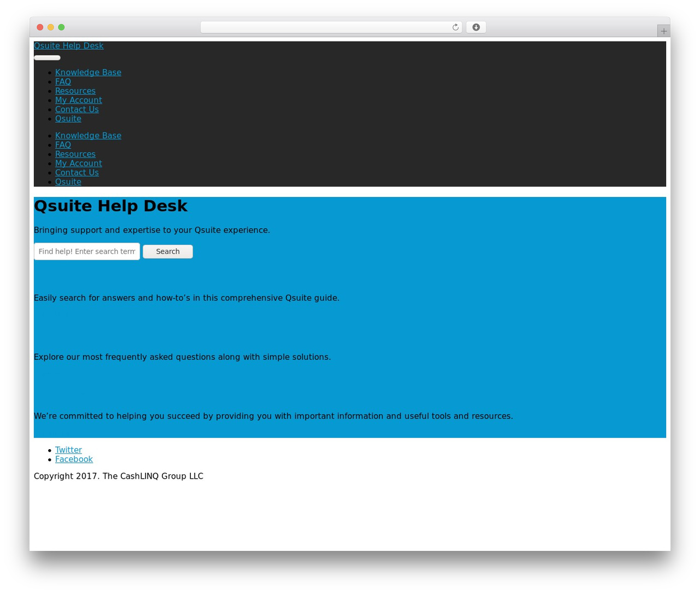The width and height of the screenshot is (700, 593).
Task: Visit the Twitter footer link
Action: pos(68,450)
